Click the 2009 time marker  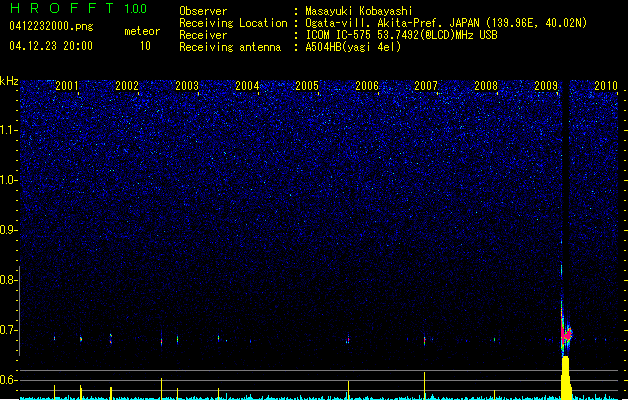tap(546, 85)
